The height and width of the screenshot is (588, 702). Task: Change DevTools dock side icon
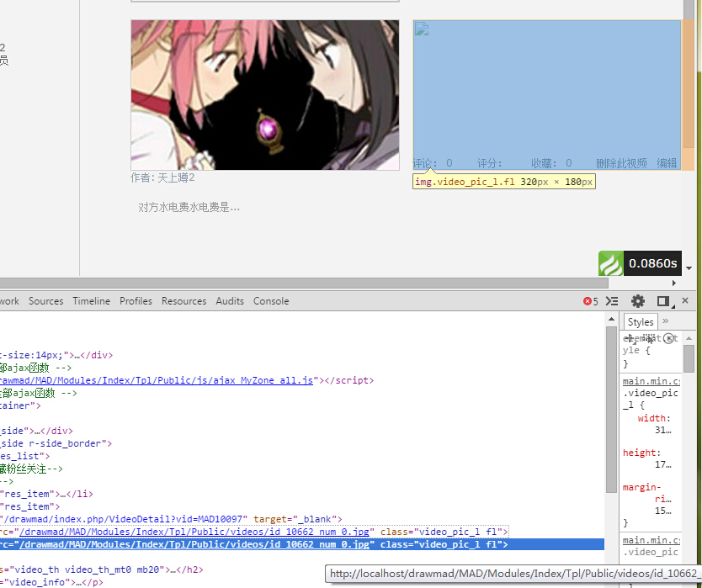tap(665, 302)
